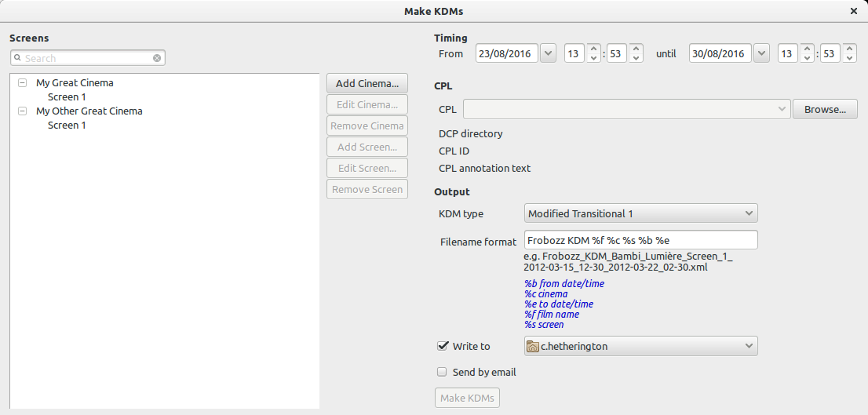
Task: Collapse My Other Great Cinema node
Action: tap(22, 111)
